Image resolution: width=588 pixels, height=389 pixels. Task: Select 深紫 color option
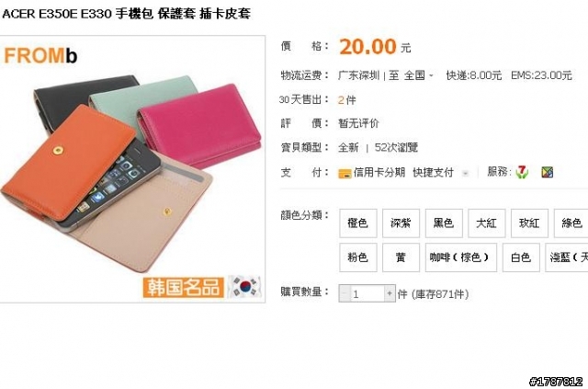(x=401, y=223)
